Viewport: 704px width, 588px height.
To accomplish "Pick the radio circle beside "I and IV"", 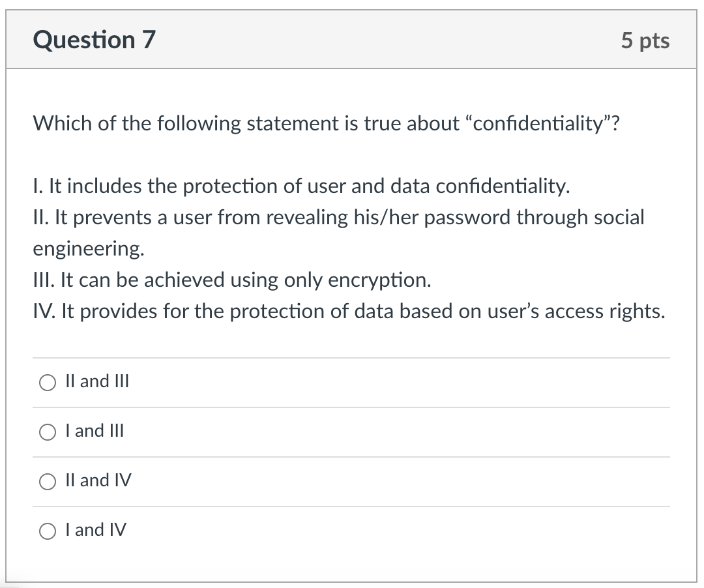I will click(48, 531).
